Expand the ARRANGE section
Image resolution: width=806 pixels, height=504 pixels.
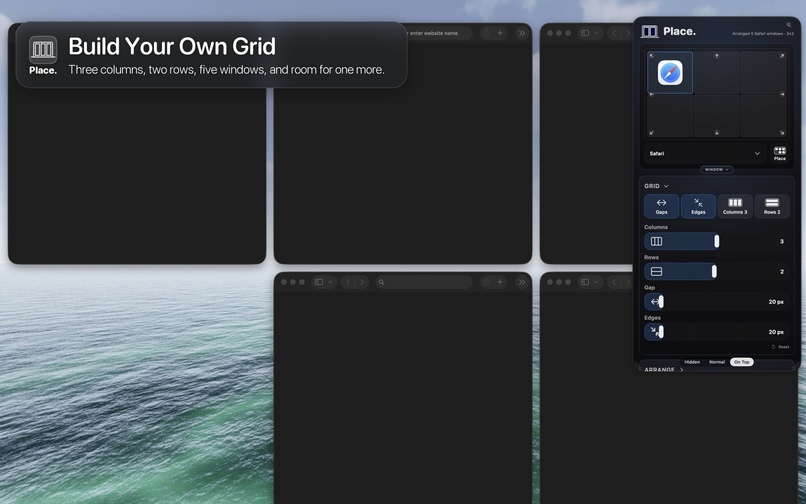[x=664, y=370]
